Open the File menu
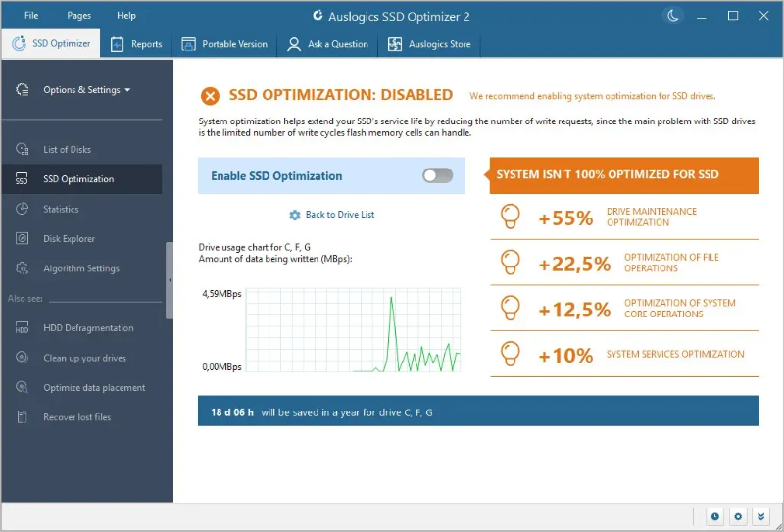784x532 pixels. 31,16
